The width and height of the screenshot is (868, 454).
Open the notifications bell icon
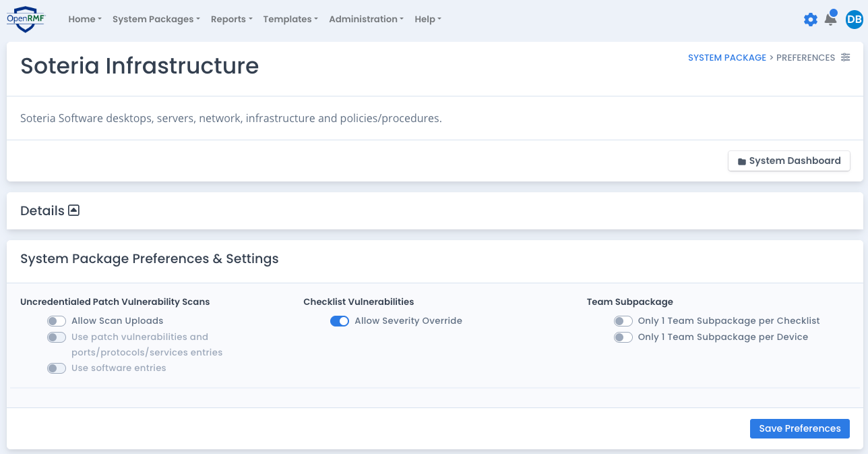pyautogui.click(x=831, y=19)
